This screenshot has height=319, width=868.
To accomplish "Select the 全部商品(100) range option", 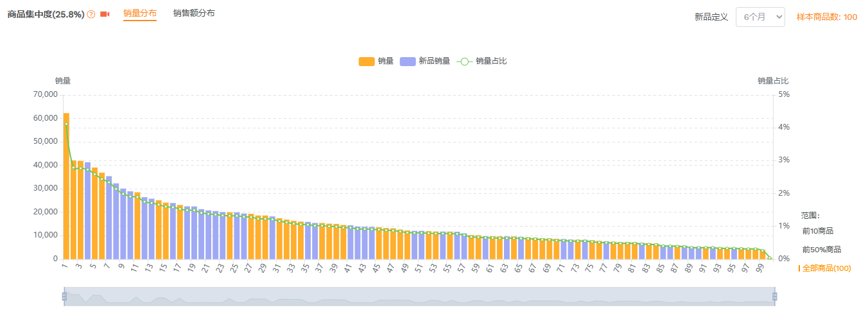I will point(826,268).
